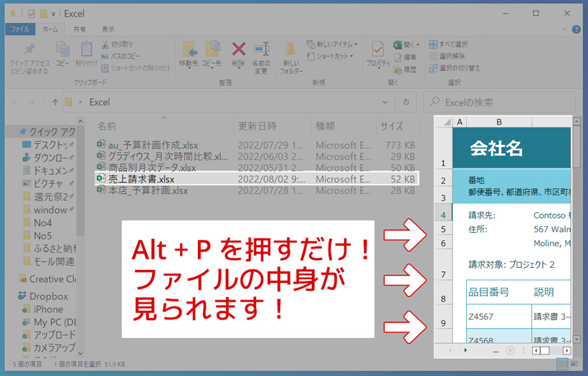Screen dimensions: 588x376
Task: Switch to the View (表示) tab
Action: (x=108, y=29)
